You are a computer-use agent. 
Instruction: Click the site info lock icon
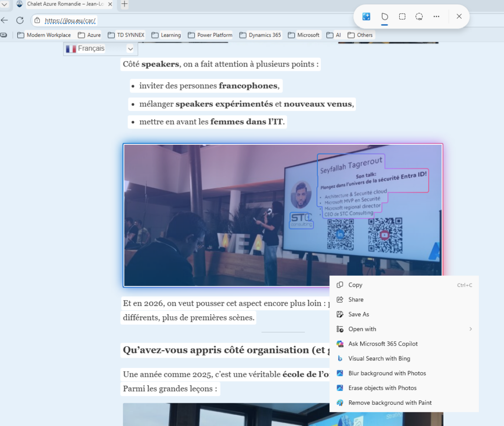(x=37, y=20)
